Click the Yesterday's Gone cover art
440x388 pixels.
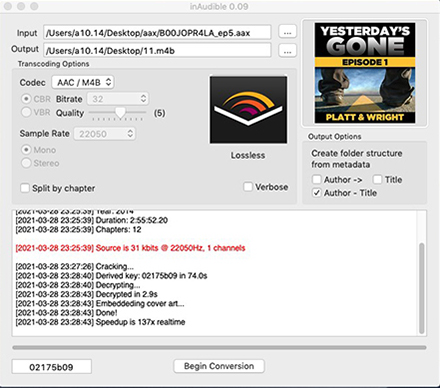(365, 73)
